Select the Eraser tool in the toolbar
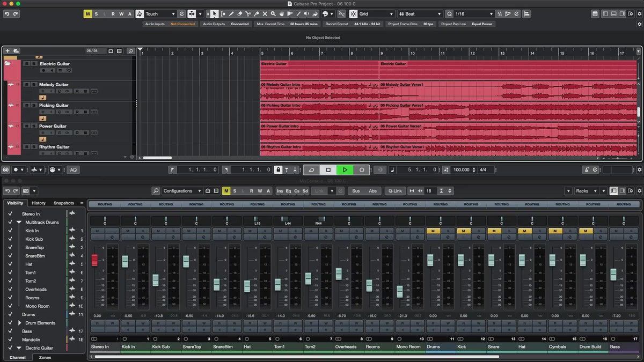The image size is (644, 362). pyautogui.click(x=240, y=14)
